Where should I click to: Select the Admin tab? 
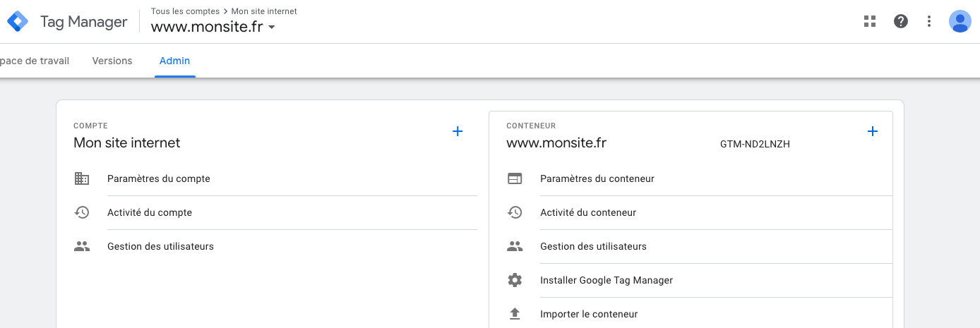coord(174,61)
